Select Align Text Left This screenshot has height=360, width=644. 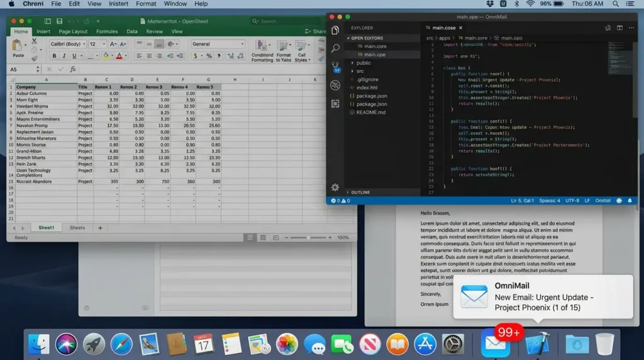(139, 56)
